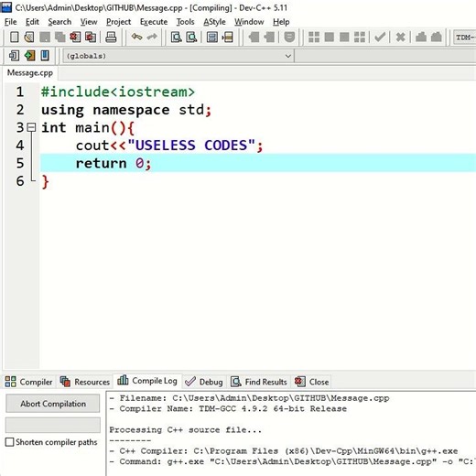The width and height of the screenshot is (476, 476).
Task: Click the Compile & Run toolbar icon
Action: [x=344, y=38]
